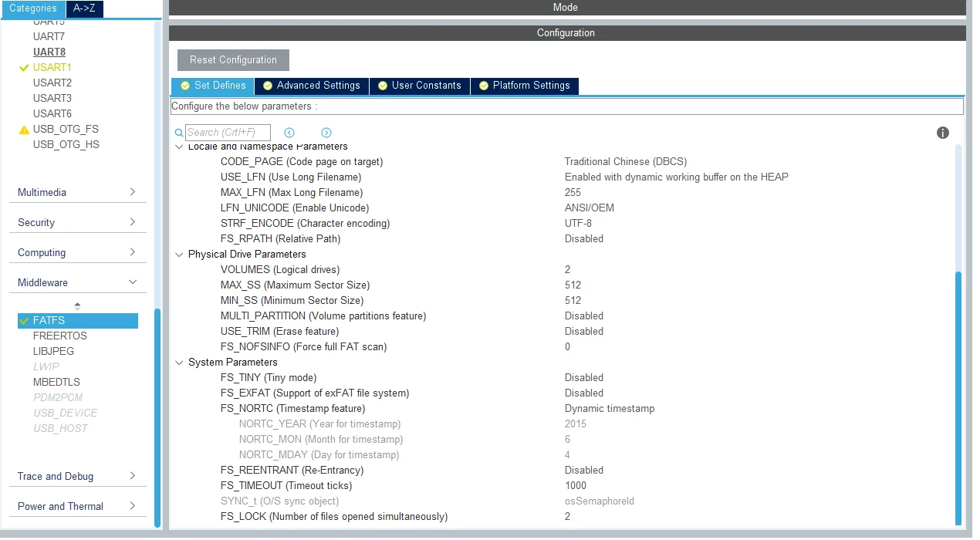
Task: Change FS_NORTC value Dynamic timestamp
Action: click(610, 408)
